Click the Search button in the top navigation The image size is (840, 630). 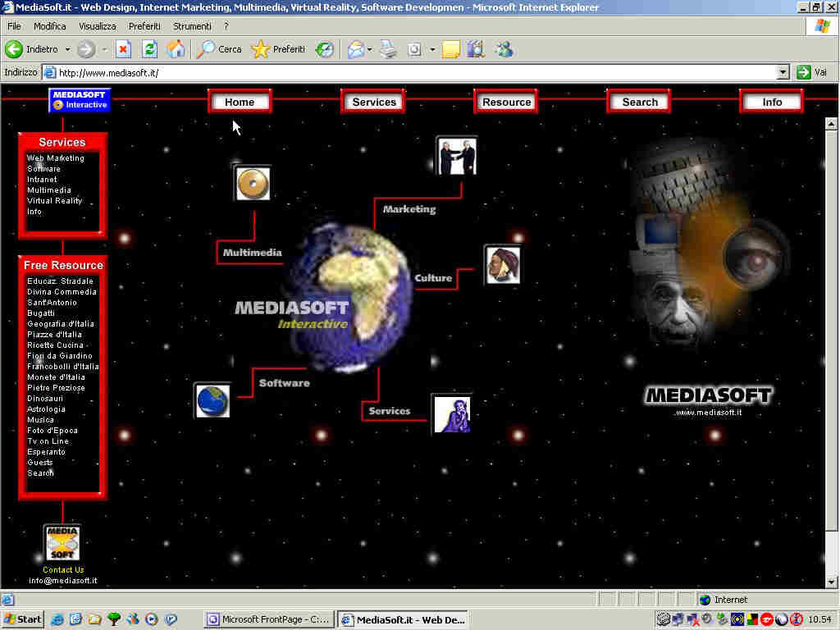click(x=640, y=102)
